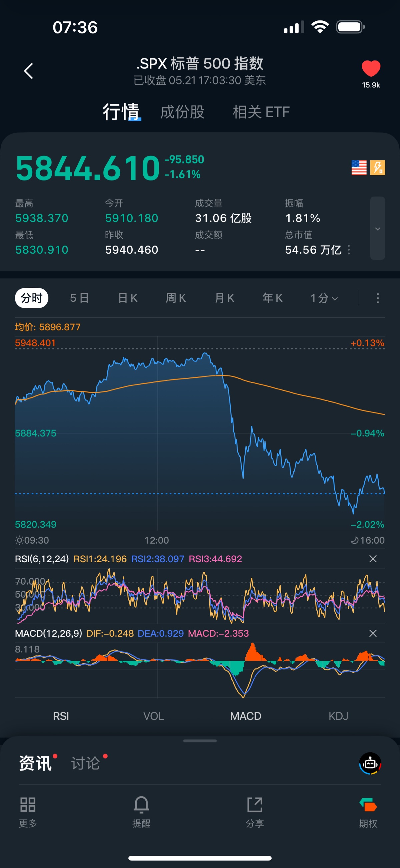Open the 总市值 info dots
The image size is (400, 868).
coord(349,250)
